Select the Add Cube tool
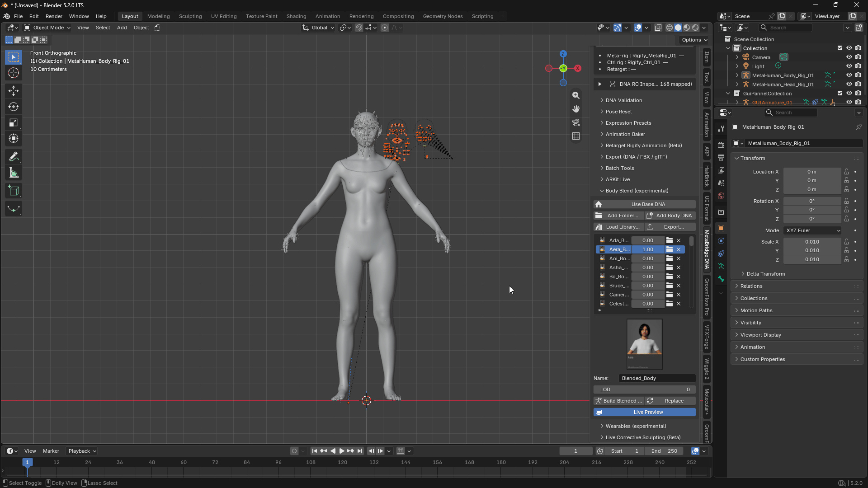This screenshot has width=868, height=488. point(14,191)
